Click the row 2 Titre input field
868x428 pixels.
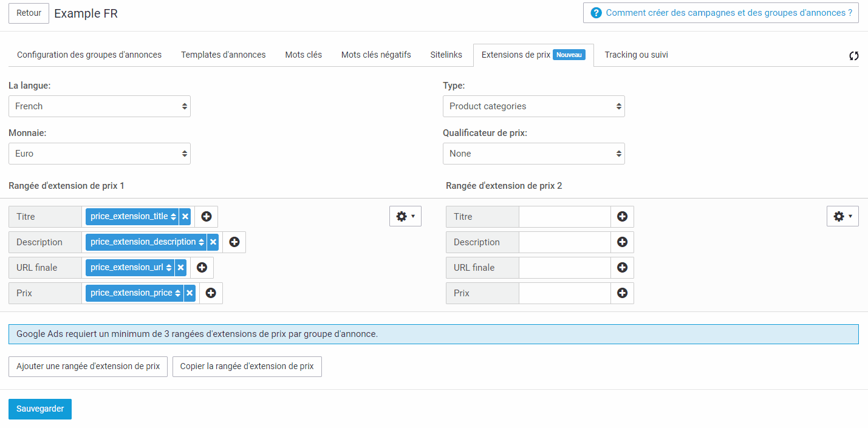pyautogui.click(x=565, y=217)
